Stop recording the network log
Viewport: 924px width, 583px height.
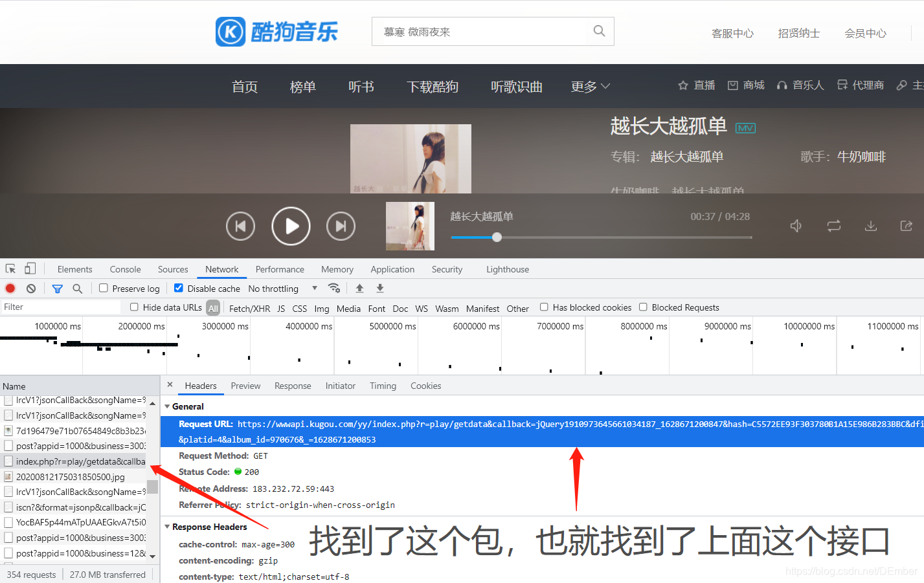pyautogui.click(x=10, y=289)
